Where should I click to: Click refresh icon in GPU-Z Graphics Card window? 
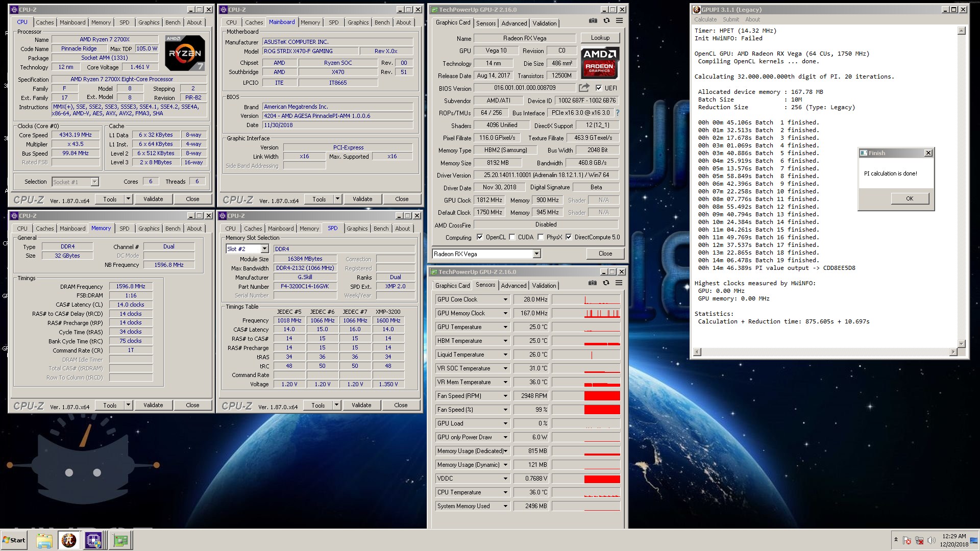click(606, 21)
